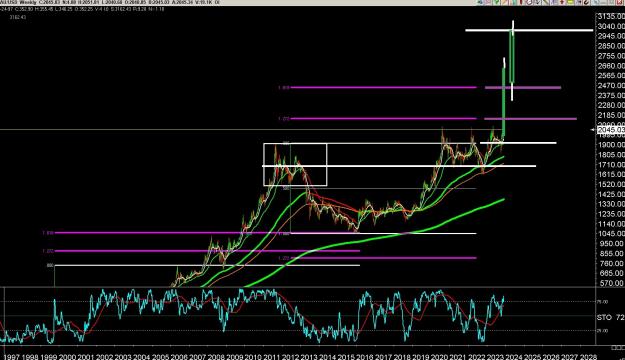Click the 1710.00 price axis label
Screen dimensions: 625x360
(x=611, y=165)
